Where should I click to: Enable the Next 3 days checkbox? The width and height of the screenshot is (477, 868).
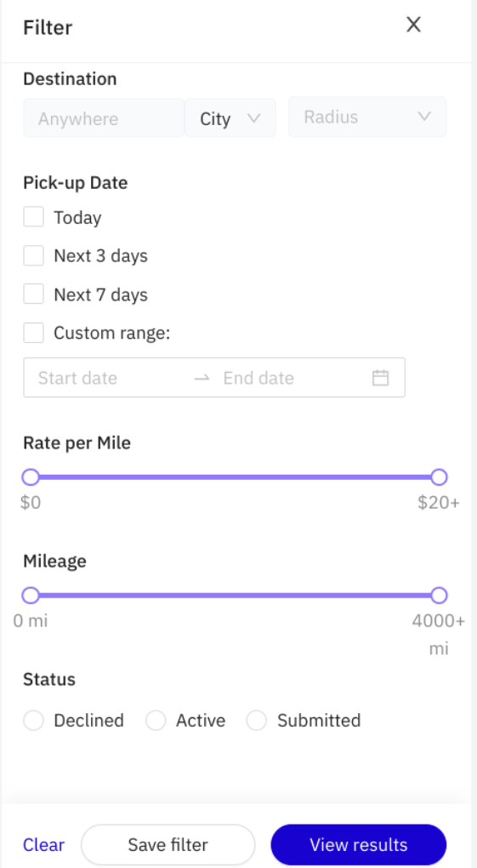pos(34,256)
